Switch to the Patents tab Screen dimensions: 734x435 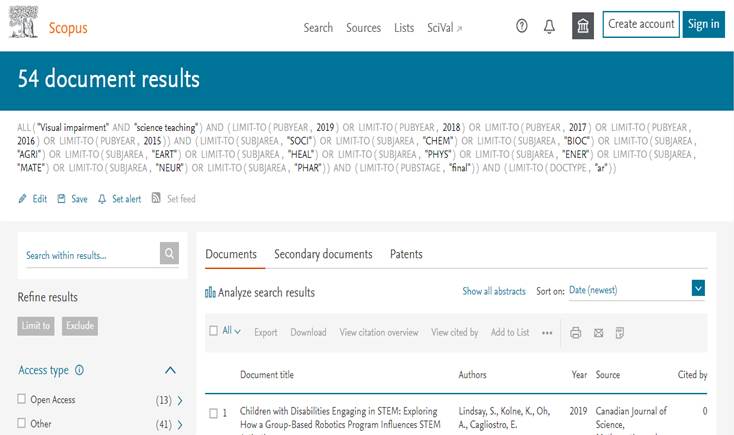tap(406, 255)
